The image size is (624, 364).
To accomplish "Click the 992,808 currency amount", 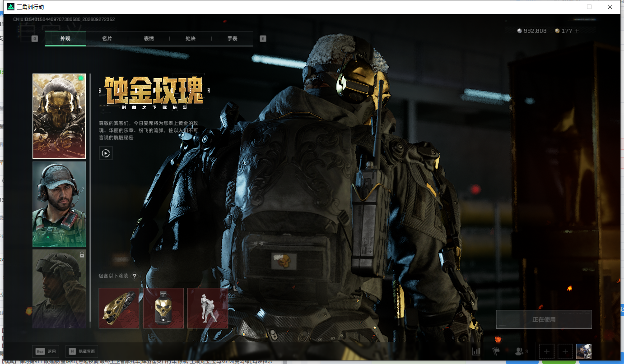I will (x=535, y=31).
